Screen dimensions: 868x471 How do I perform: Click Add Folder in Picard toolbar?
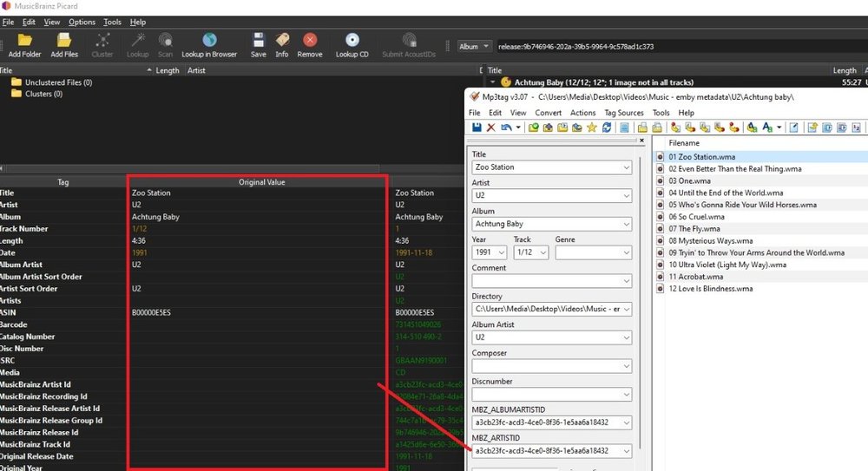tap(25, 45)
